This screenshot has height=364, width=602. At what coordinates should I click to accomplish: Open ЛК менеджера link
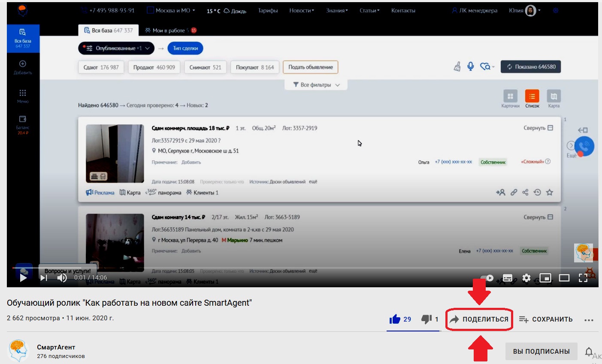[x=475, y=10]
